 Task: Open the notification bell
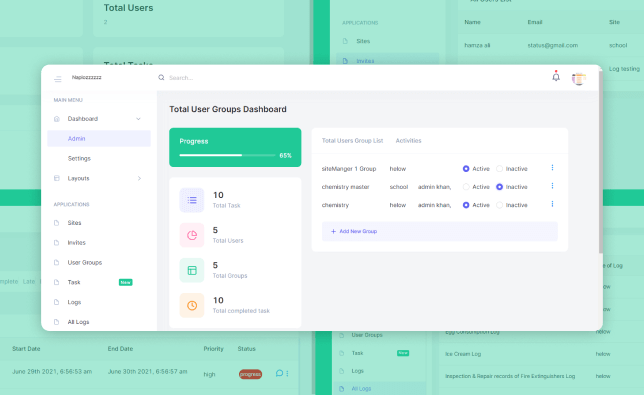[556, 76]
